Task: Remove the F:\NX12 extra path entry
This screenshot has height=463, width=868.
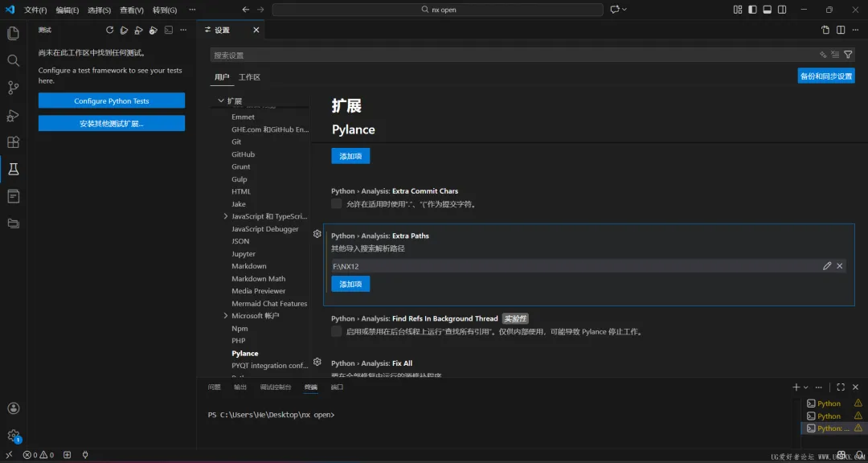Action: pos(840,266)
